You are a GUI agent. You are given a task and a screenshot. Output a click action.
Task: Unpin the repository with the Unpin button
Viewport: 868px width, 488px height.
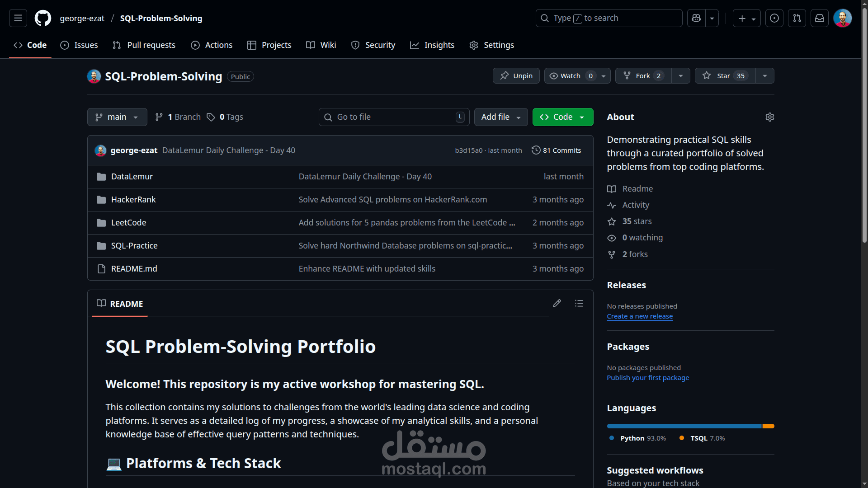tap(516, 76)
